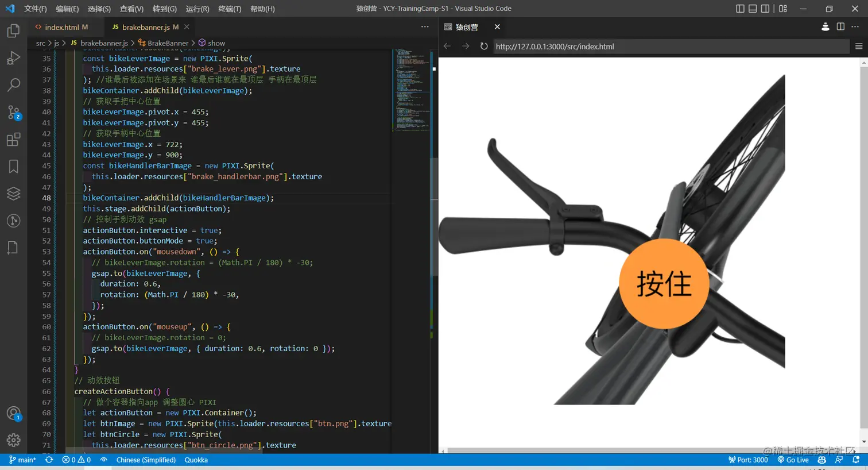Open the 帮助(H) menu
The image size is (868, 470).
point(262,9)
